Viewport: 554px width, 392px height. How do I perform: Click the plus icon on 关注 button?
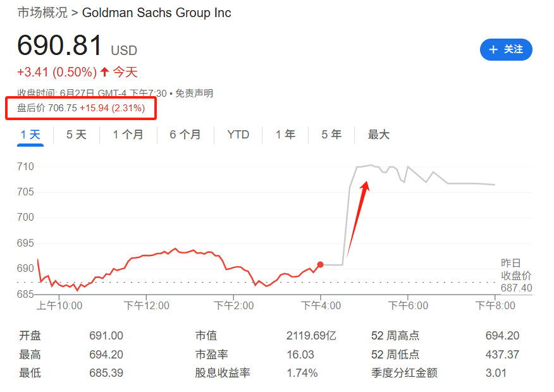493,49
